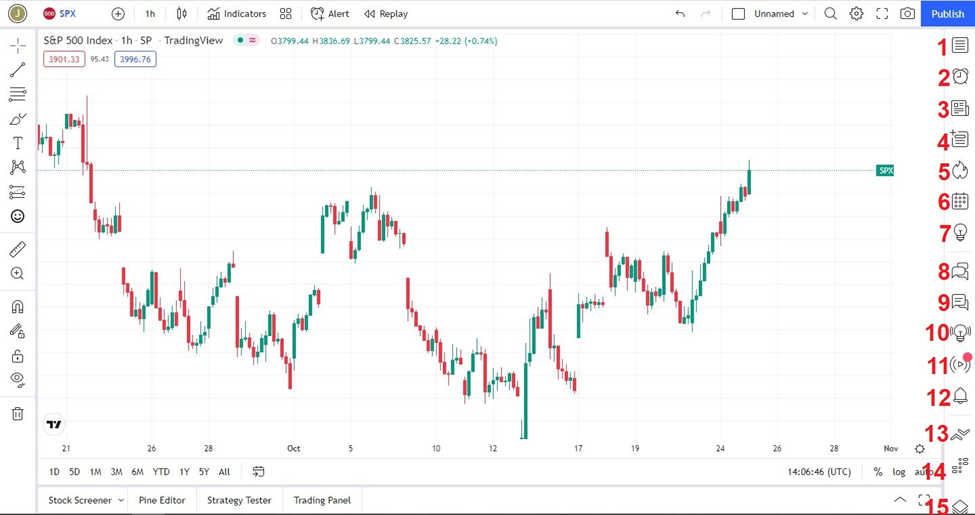Screen dimensions: 975x515
Task: Open the Indicators dialog
Action: point(236,14)
